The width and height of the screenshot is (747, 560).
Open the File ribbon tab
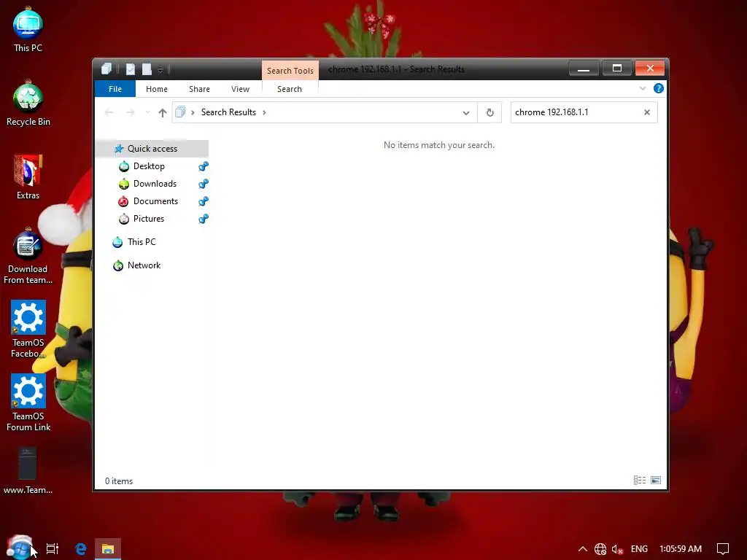point(115,89)
